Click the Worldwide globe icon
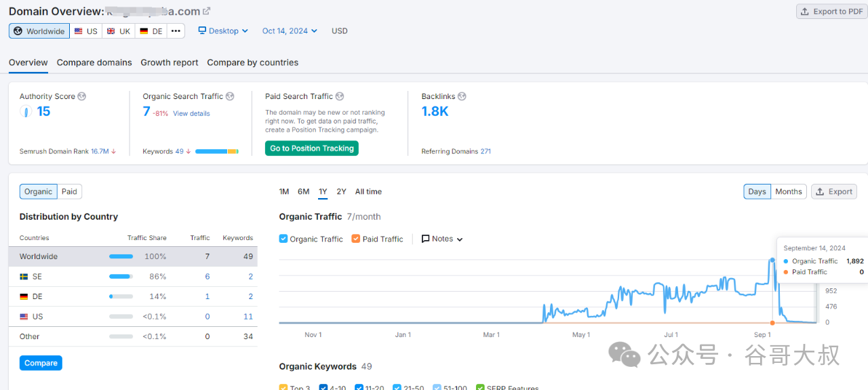The image size is (868, 390). click(18, 31)
